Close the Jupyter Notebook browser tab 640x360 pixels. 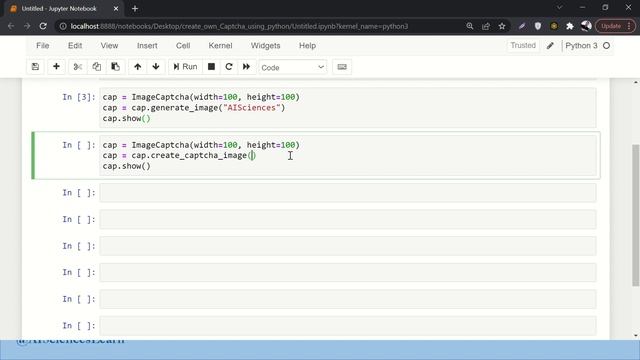(116, 9)
